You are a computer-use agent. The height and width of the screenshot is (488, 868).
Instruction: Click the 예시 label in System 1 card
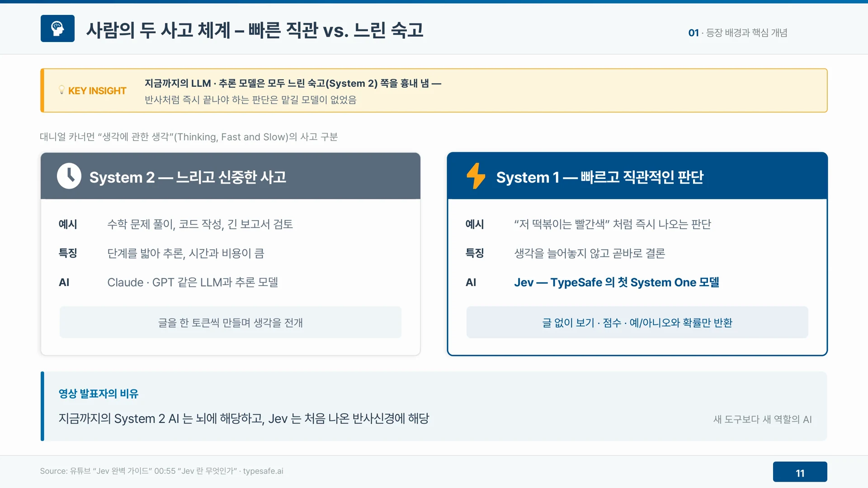pyautogui.click(x=475, y=224)
